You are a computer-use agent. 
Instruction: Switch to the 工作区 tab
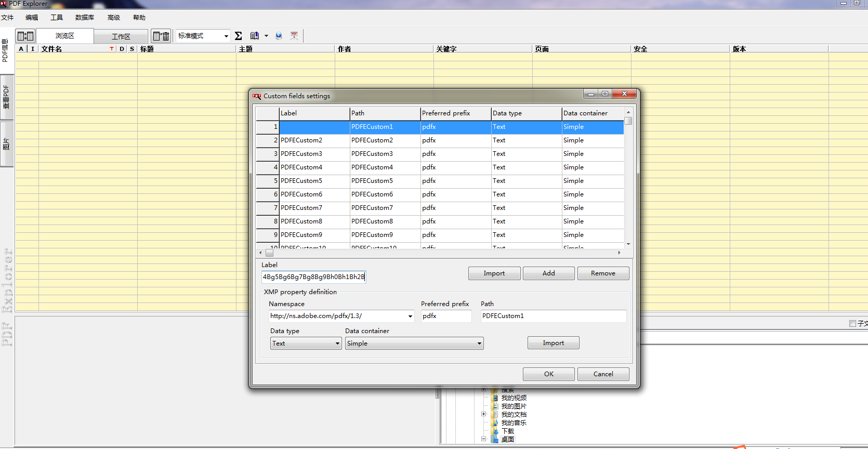[121, 36]
